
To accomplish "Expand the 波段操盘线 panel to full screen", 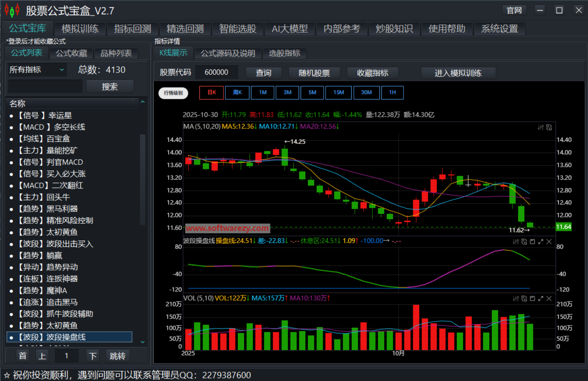I will [x=541, y=242].
